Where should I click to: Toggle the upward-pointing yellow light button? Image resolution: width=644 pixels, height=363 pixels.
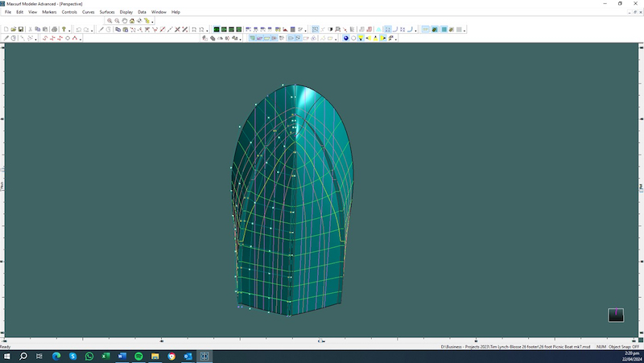point(375,38)
